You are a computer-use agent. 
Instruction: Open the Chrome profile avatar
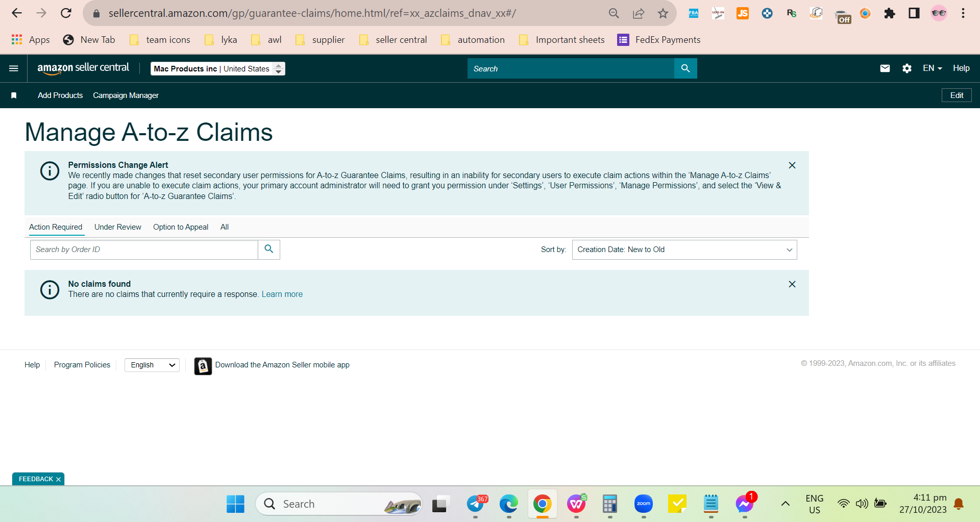pos(939,13)
